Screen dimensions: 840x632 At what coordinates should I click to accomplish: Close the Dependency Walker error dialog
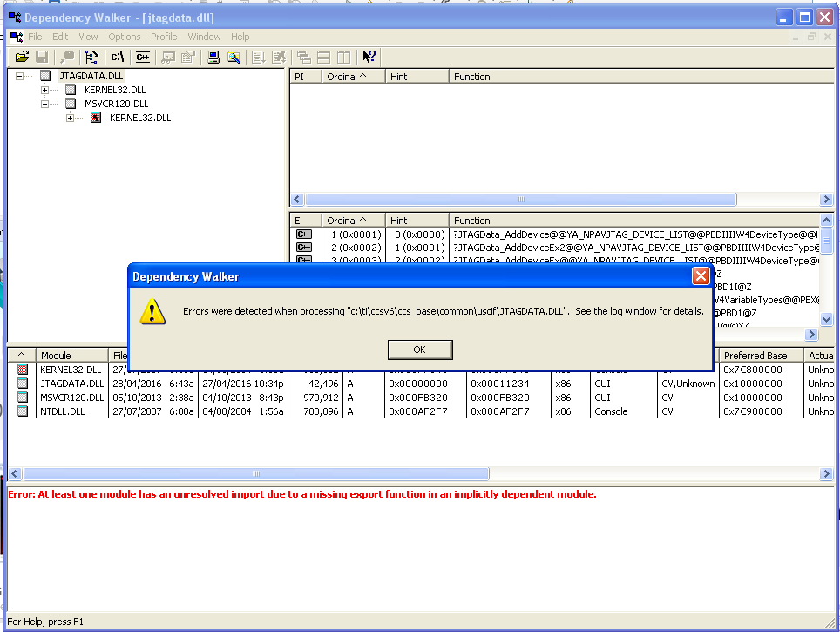tap(701, 276)
